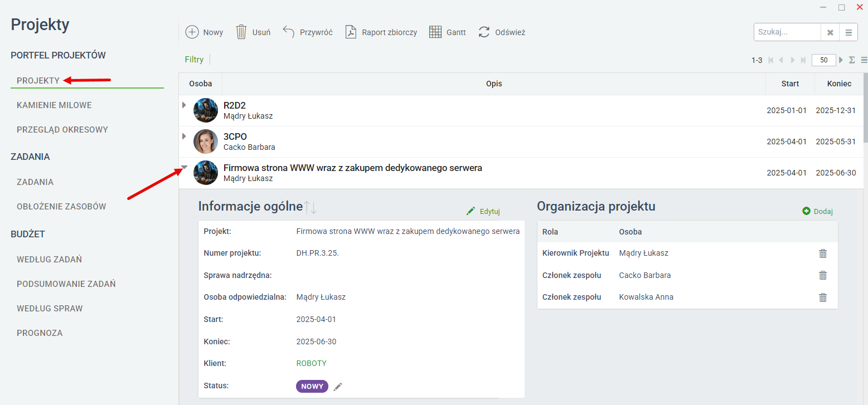
Task: Click the Usuń trash icon in toolbar
Action: pyautogui.click(x=241, y=32)
